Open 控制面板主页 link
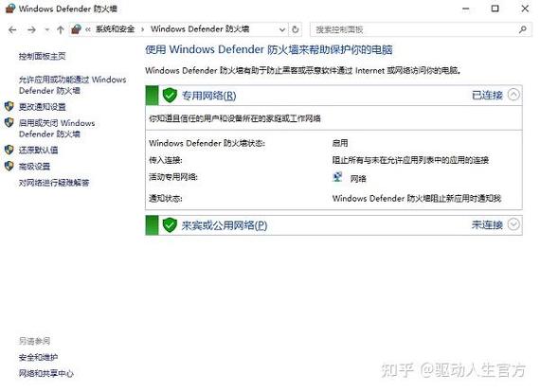 click(x=42, y=56)
